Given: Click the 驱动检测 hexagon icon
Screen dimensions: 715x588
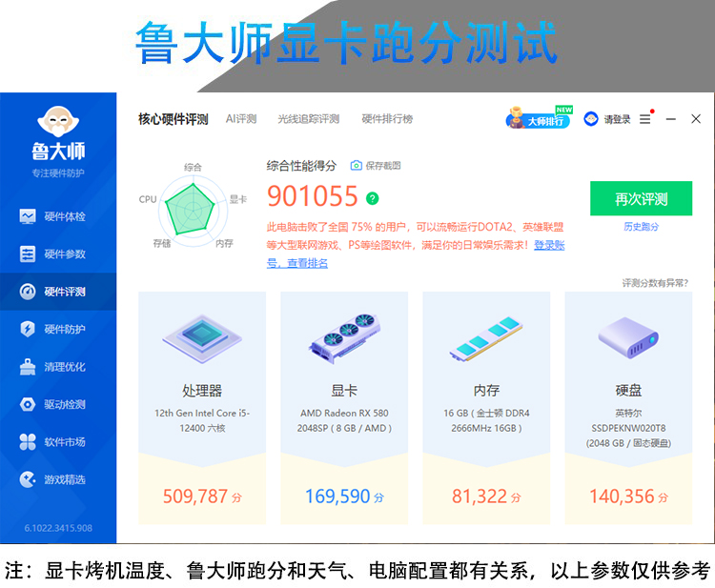Looking at the screenshot, I should tap(28, 404).
